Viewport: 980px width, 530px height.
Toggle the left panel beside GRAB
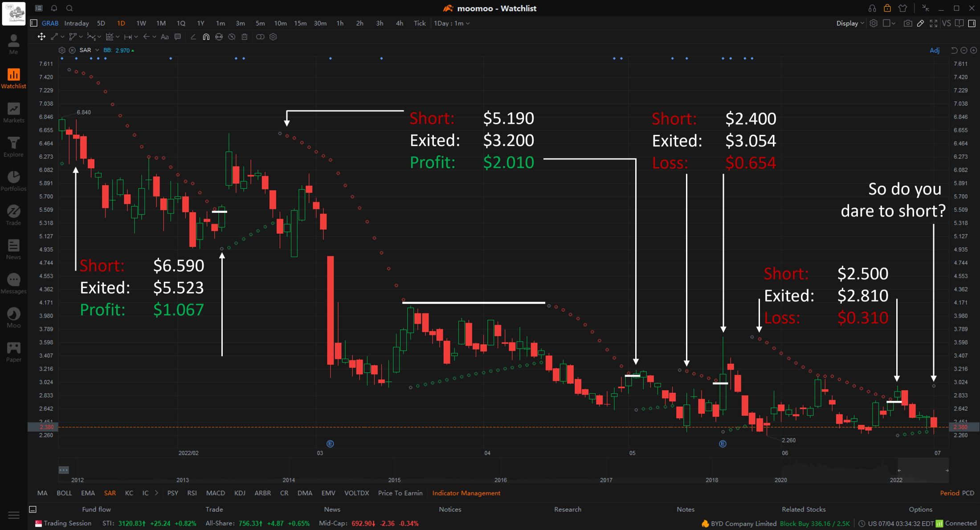(x=33, y=23)
